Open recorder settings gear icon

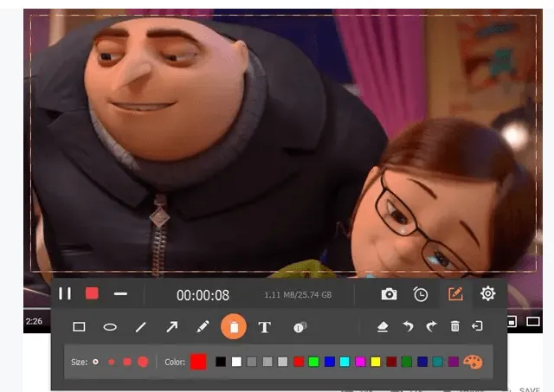(487, 293)
